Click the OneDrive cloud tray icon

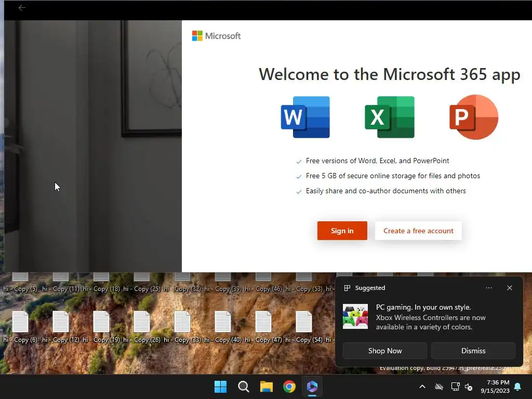pos(439,387)
